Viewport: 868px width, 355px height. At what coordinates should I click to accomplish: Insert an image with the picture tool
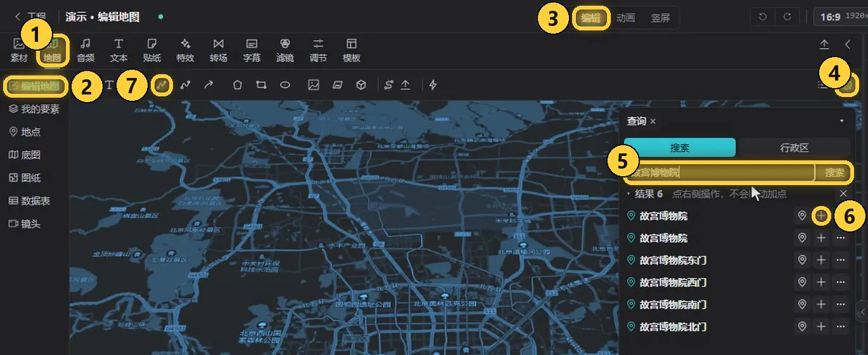click(x=313, y=85)
